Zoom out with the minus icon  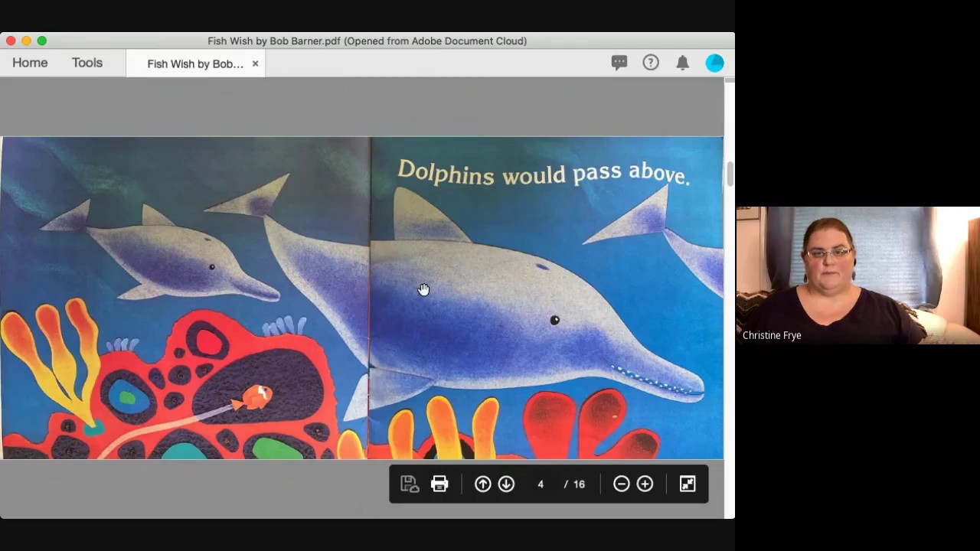[x=622, y=484]
